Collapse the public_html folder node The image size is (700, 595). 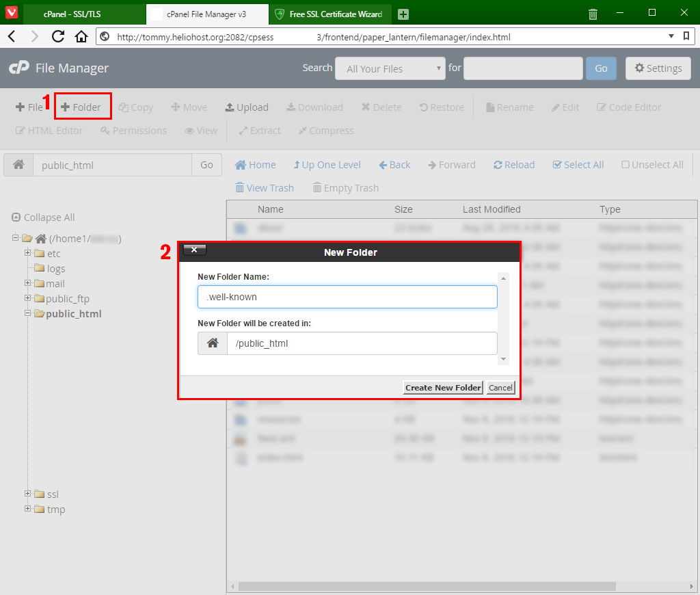coord(27,313)
